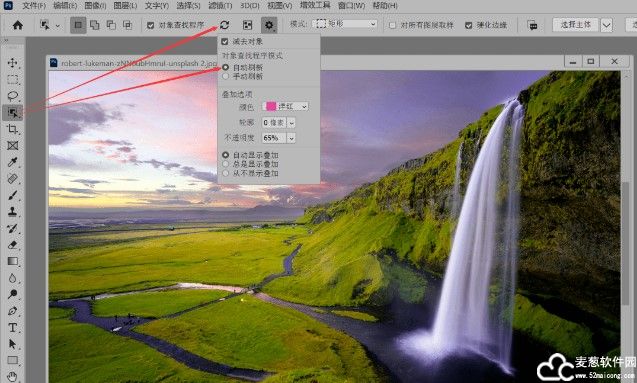Select the Hand tool
The width and height of the screenshot is (637, 383).
click(x=13, y=376)
